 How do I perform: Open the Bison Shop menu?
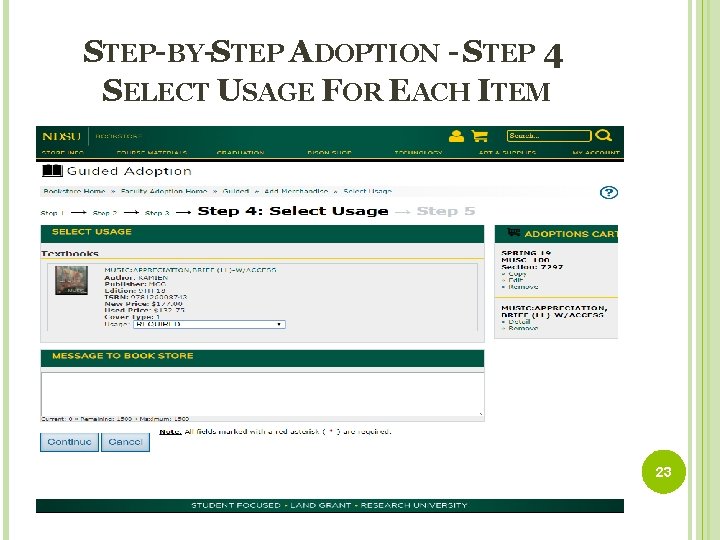pyautogui.click(x=329, y=152)
